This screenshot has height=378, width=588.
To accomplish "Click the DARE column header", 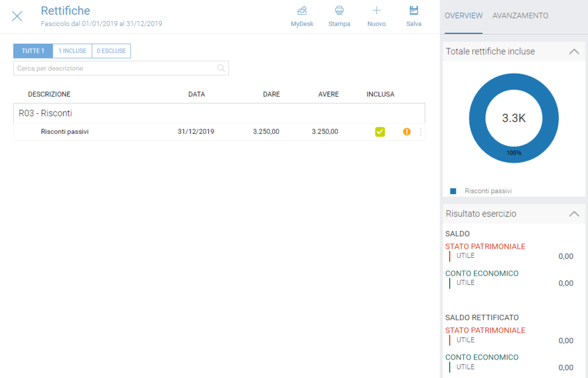I will point(272,94).
